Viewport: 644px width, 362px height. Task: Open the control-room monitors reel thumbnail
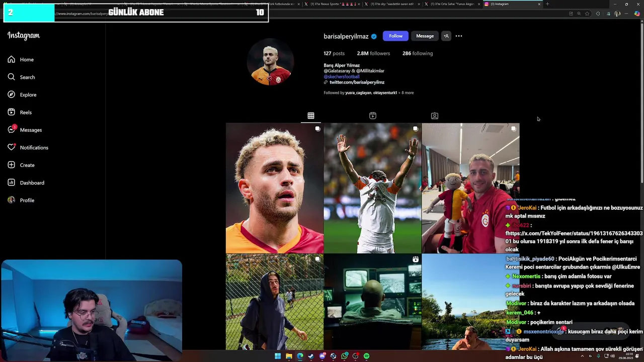pos(372,302)
